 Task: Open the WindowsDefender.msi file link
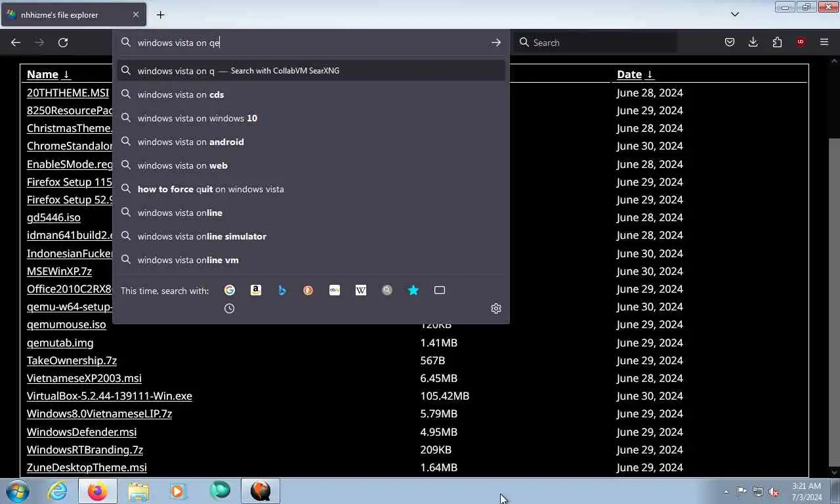point(81,432)
